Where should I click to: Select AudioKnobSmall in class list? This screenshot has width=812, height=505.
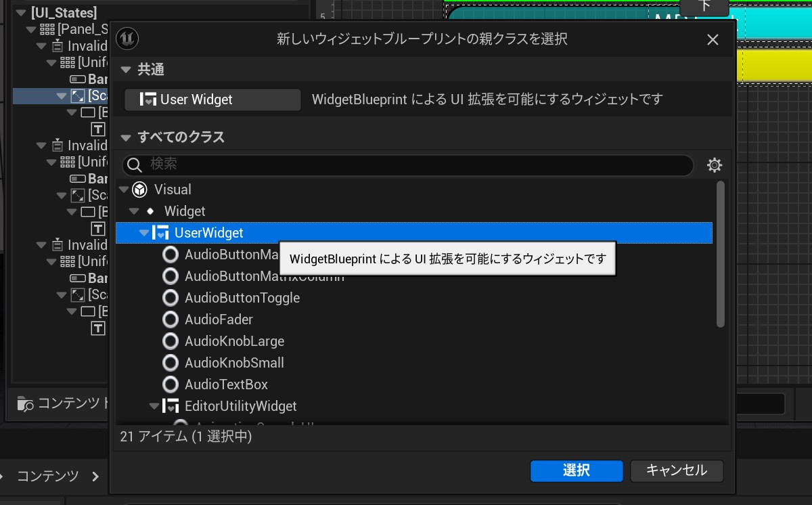tap(234, 363)
